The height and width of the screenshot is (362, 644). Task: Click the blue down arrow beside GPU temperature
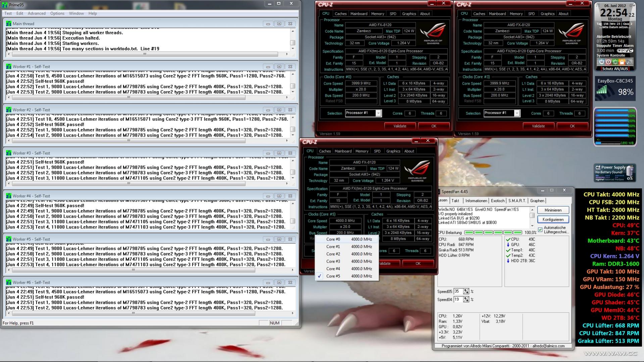tap(508, 245)
